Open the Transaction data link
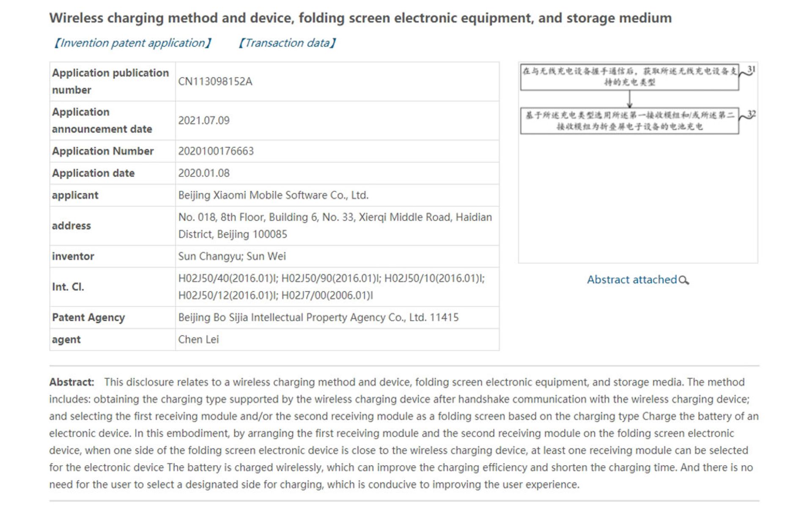This screenshot has width=812, height=508. 287,43
